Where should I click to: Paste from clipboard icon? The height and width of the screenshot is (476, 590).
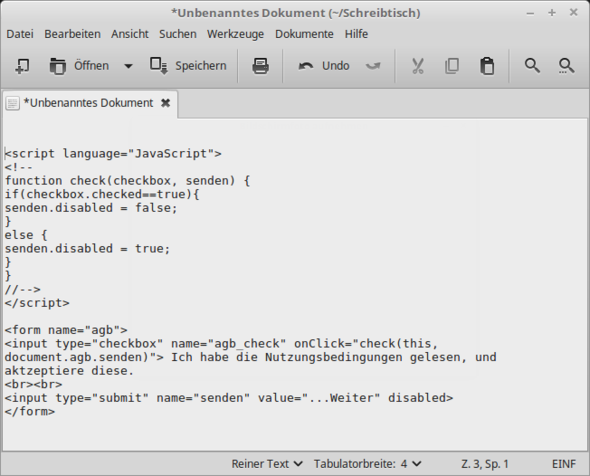(487, 66)
